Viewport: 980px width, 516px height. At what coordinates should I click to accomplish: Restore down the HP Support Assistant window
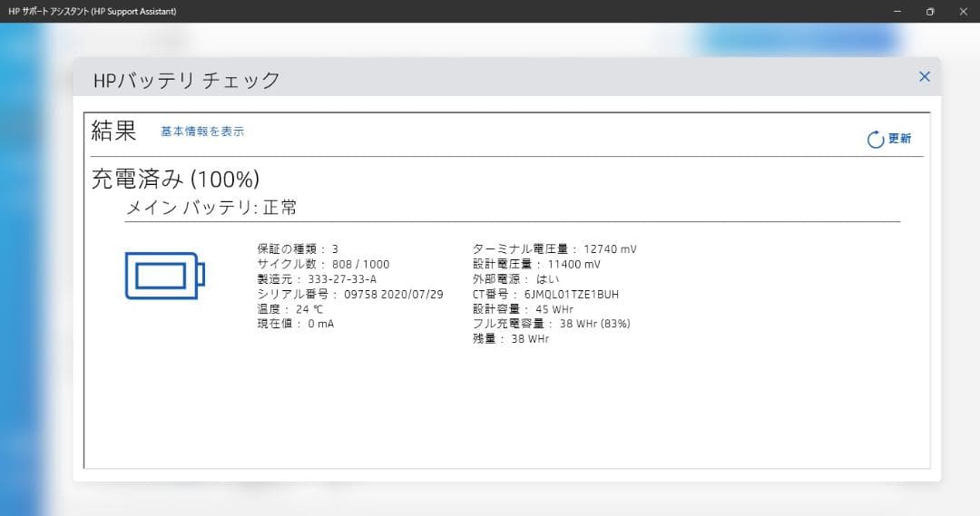click(x=930, y=11)
